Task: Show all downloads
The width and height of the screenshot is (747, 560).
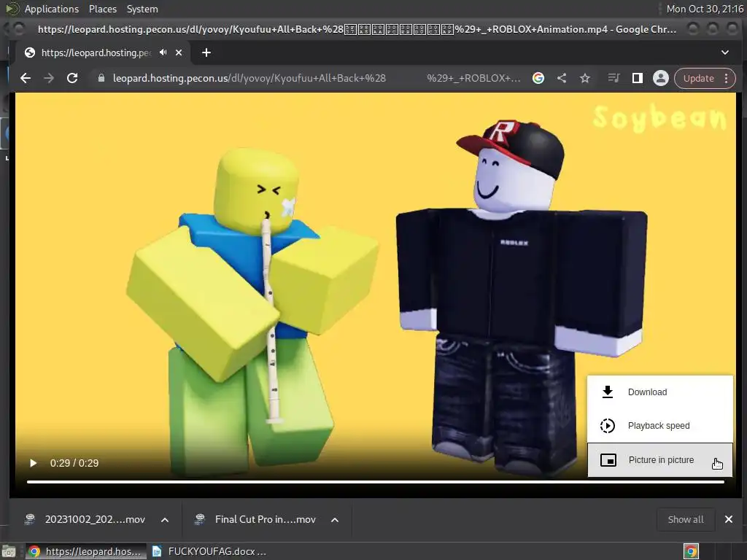Action: [686, 519]
